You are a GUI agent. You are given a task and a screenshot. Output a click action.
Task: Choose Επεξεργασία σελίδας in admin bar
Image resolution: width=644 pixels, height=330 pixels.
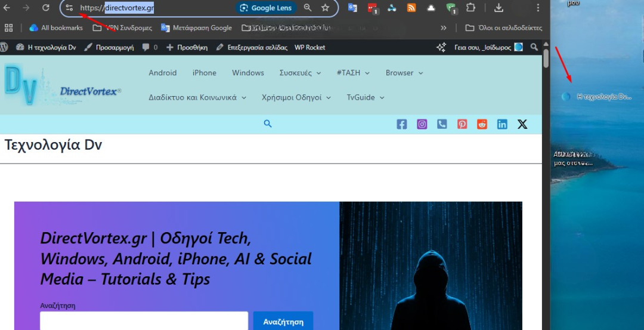tap(252, 47)
